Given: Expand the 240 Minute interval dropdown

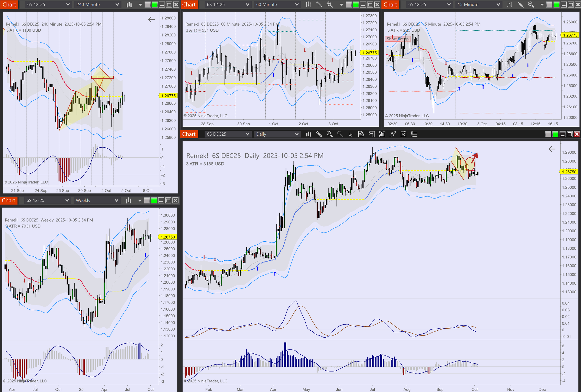Looking at the screenshot, I should tap(117, 4).
